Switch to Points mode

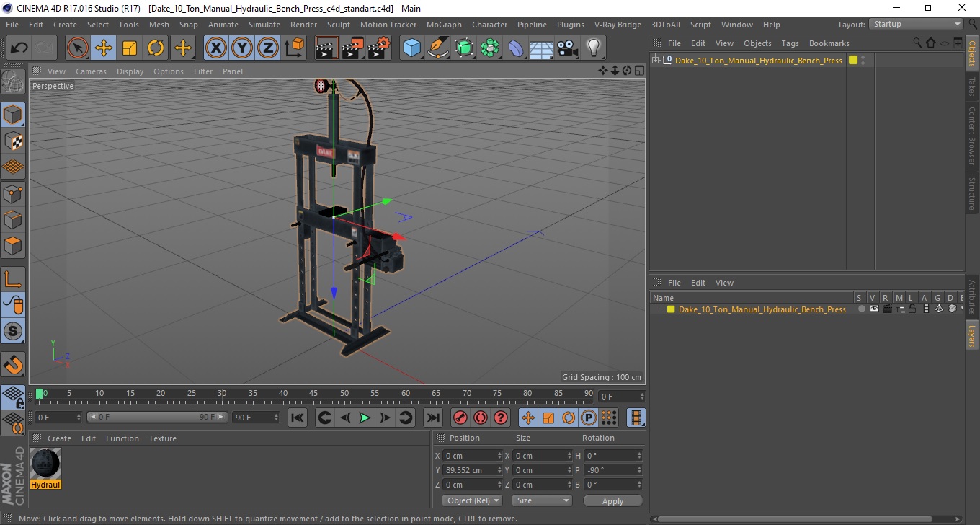coord(13,193)
